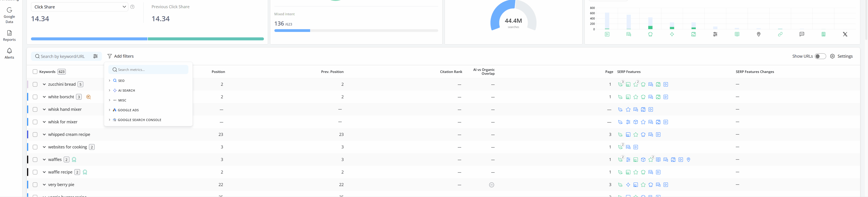The image size is (868, 197).
Task: Open Google Data in the sidebar
Action: (9, 15)
